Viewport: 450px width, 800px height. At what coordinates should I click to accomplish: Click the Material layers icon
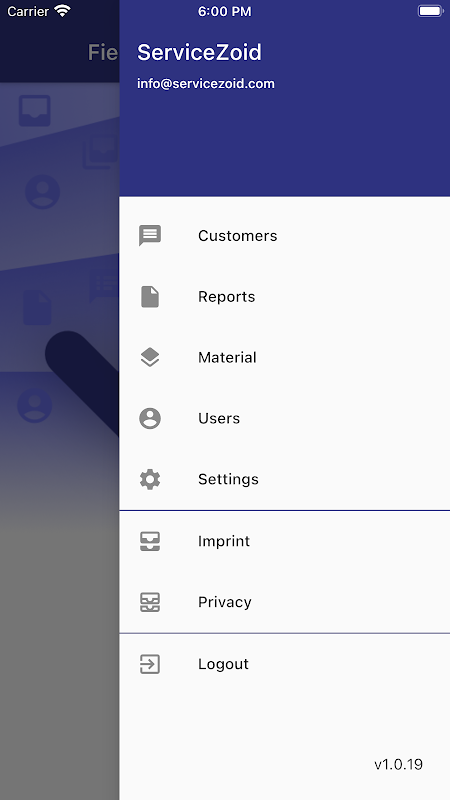click(150, 358)
